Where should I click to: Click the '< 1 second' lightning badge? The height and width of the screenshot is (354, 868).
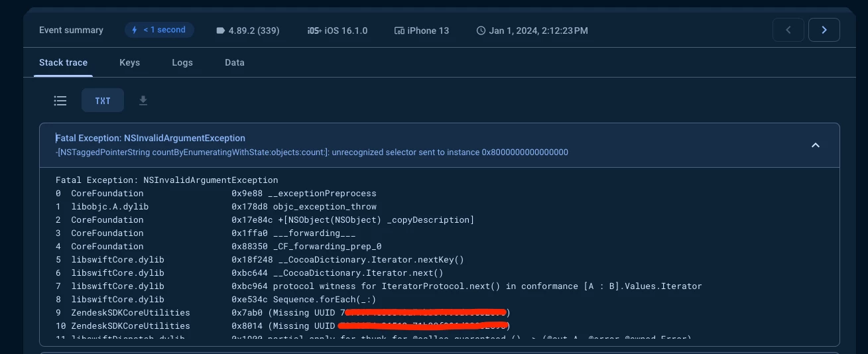point(159,30)
